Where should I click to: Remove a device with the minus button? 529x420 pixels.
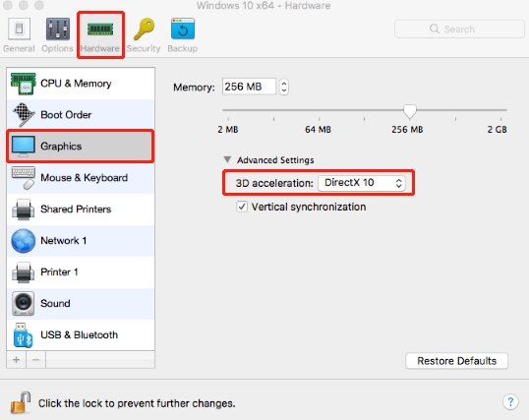coord(35,360)
